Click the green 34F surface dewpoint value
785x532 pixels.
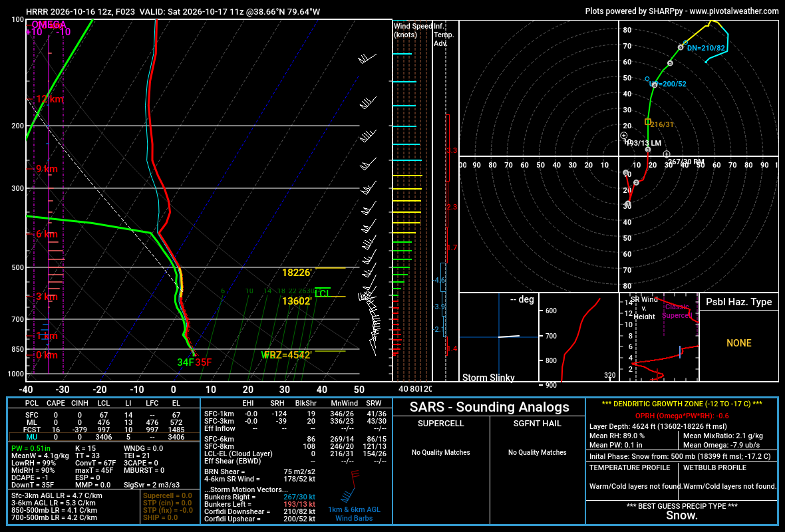click(x=185, y=362)
